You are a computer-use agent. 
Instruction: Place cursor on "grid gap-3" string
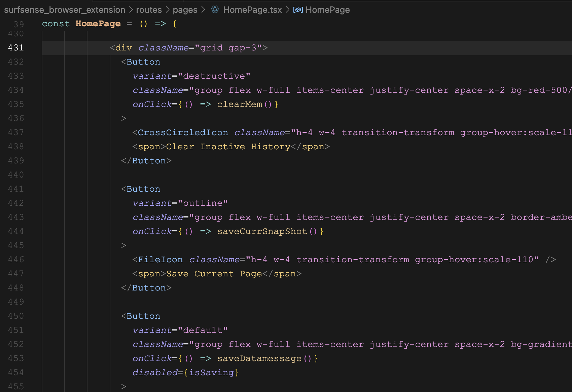coord(228,48)
